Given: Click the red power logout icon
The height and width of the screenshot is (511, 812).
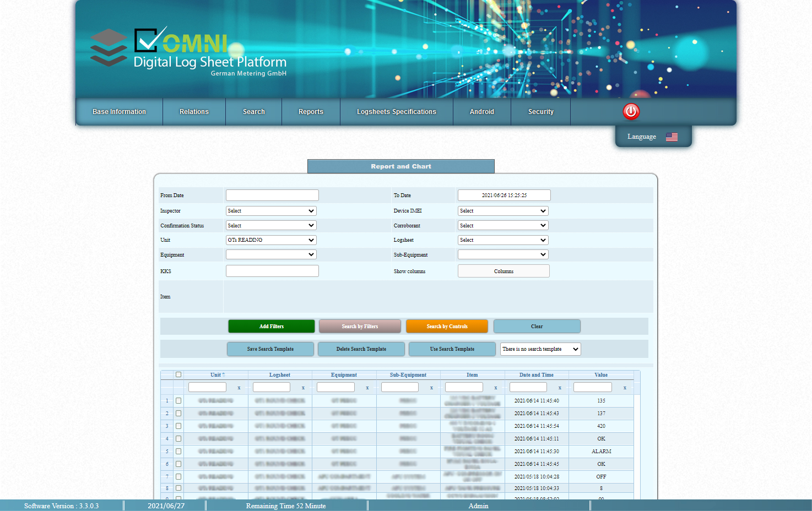Looking at the screenshot, I should coord(631,112).
